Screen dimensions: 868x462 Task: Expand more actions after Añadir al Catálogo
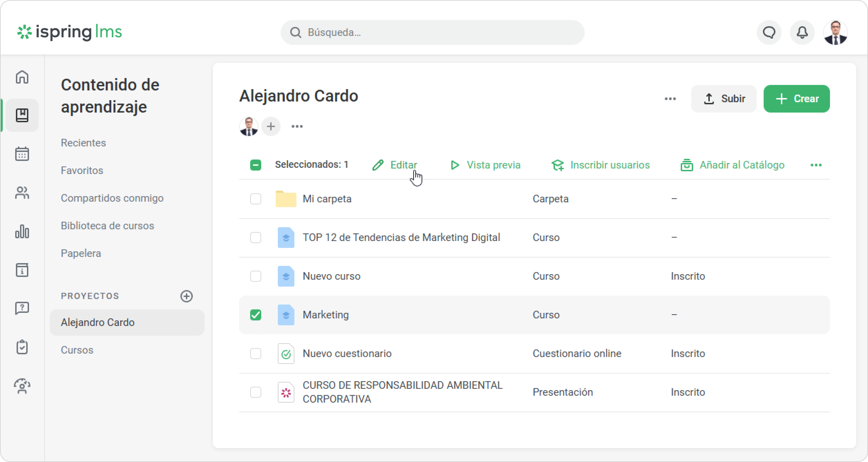[816, 165]
